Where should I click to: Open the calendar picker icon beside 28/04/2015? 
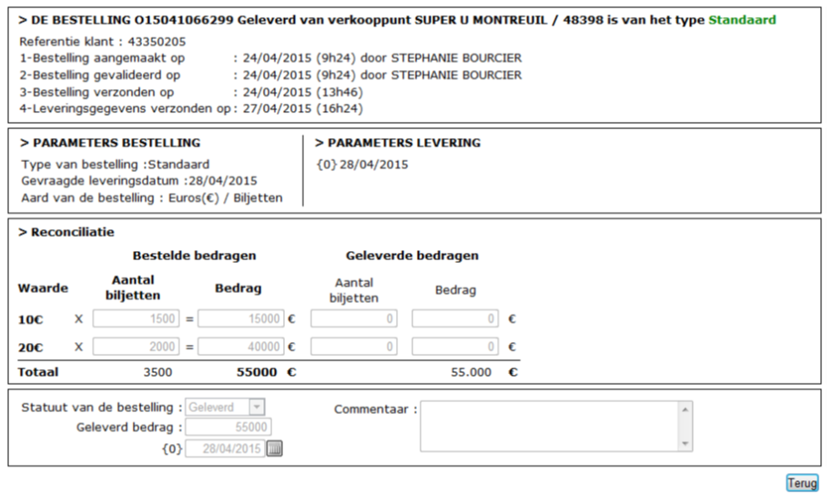click(x=274, y=449)
